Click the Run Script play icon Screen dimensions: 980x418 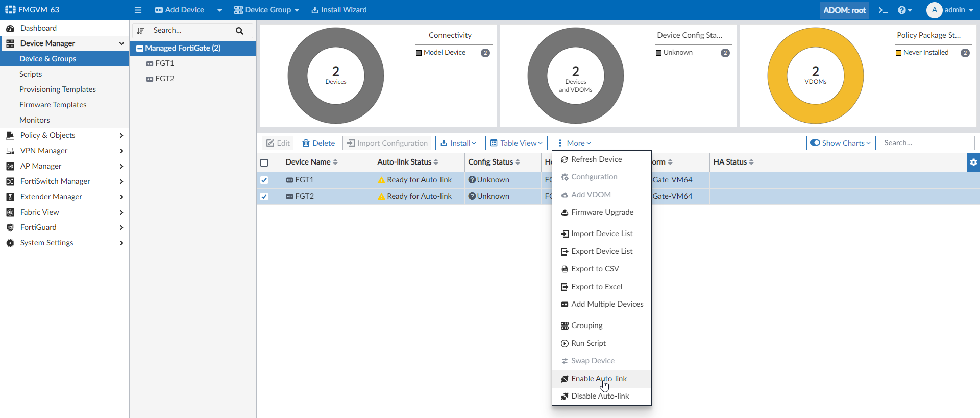[x=565, y=344]
